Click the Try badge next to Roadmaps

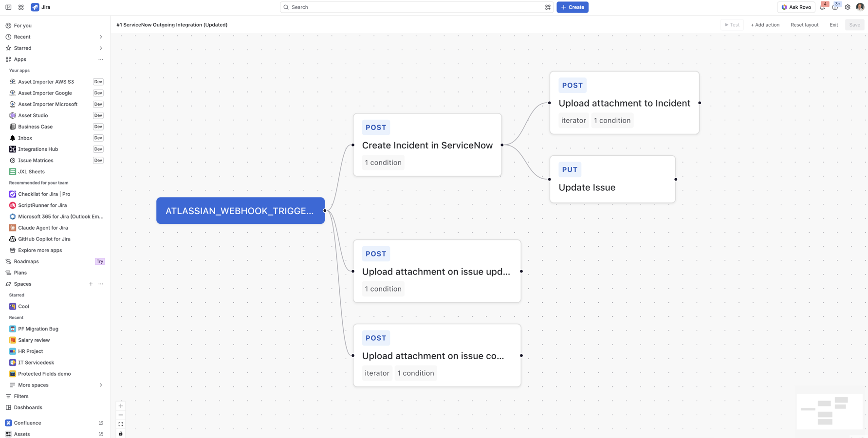tap(100, 261)
